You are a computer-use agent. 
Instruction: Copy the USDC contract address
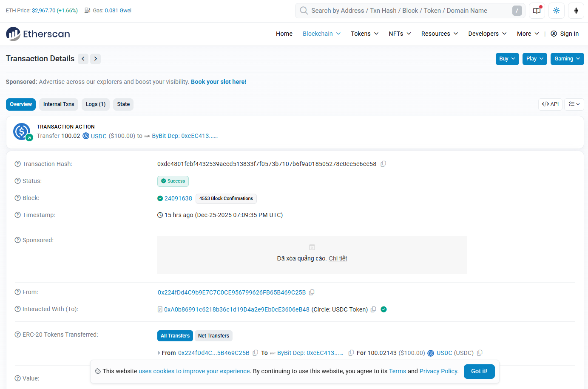(373, 309)
